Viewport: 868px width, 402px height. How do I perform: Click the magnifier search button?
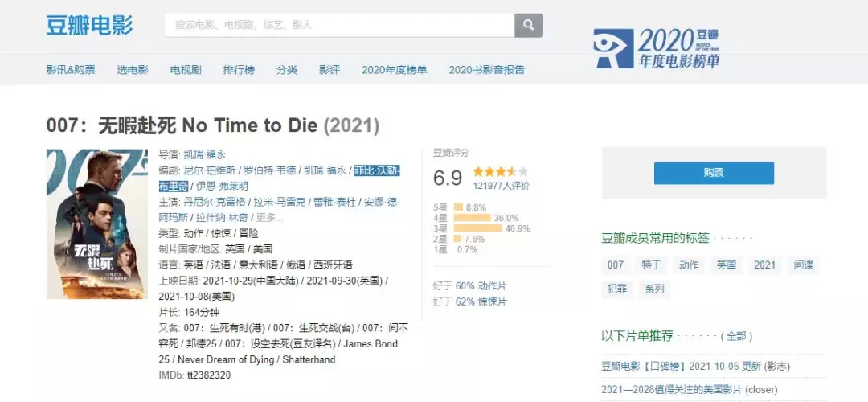click(528, 26)
